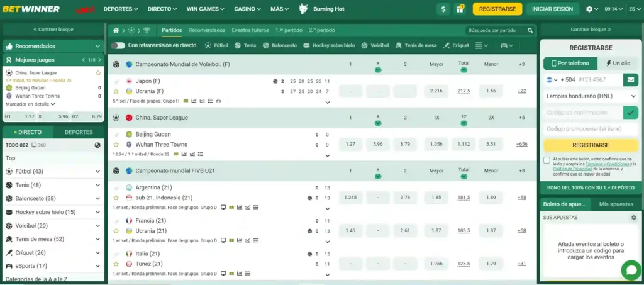Filter by Tenis de mesa
Image resolution: width=644 pixels, height=285 pixels.
416,45
